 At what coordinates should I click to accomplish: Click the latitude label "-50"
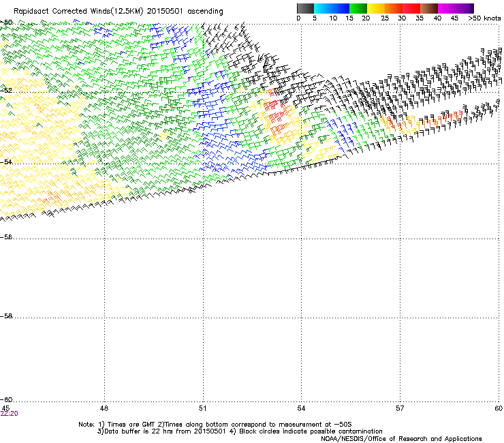pos(6,22)
